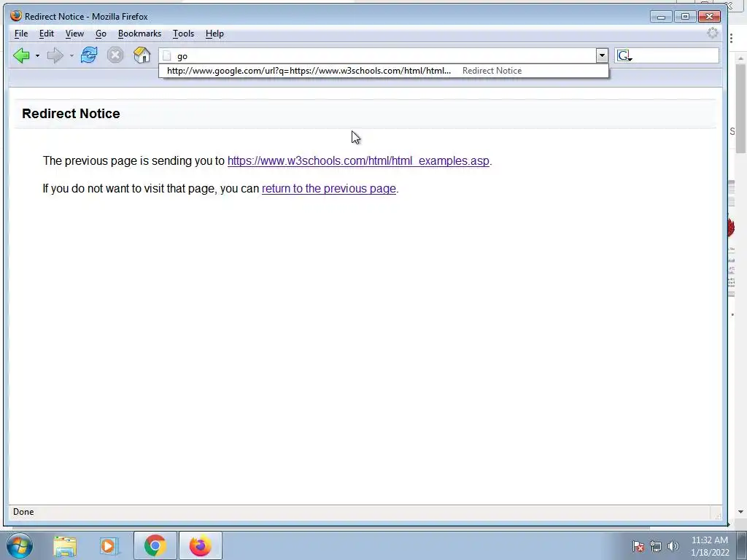Open the File menu
The image size is (747, 560).
pyautogui.click(x=21, y=34)
